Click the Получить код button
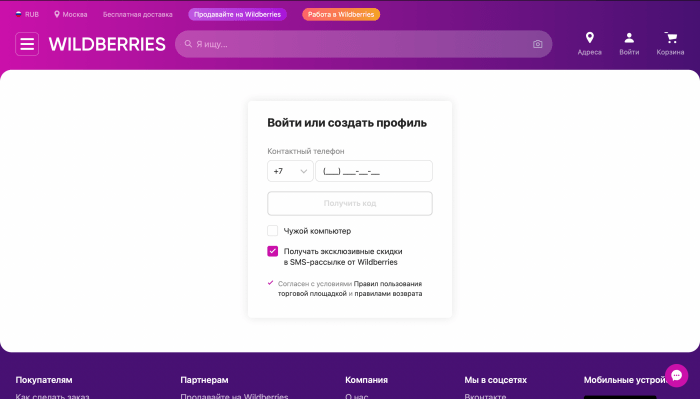 tap(350, 204)
